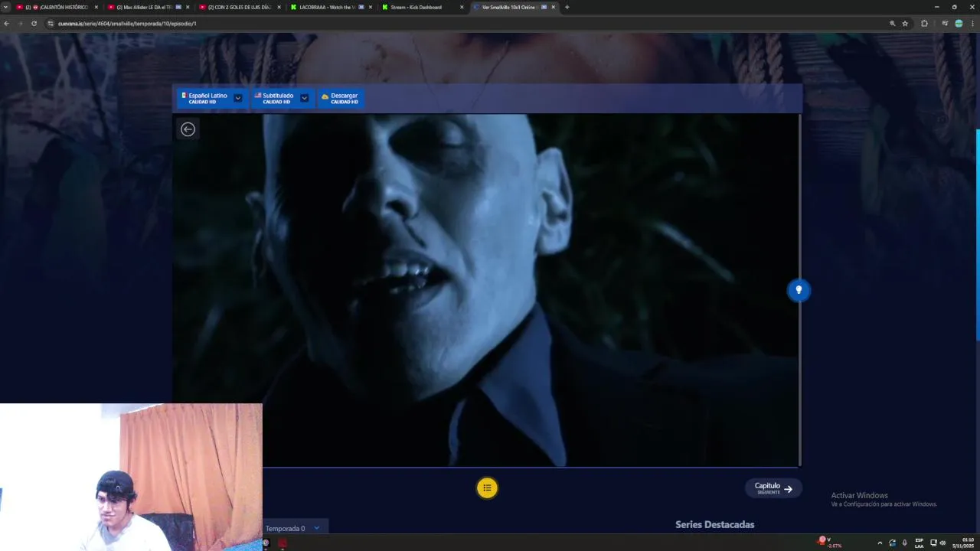
Task: Close the Stream - Kick Dashboard tab
Action: coord(462,7)
